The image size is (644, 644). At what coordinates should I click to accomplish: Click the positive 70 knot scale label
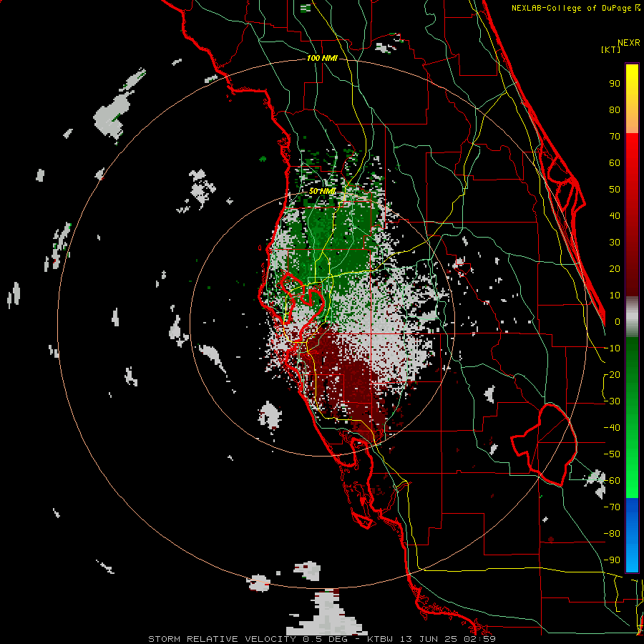click(615, 137)
